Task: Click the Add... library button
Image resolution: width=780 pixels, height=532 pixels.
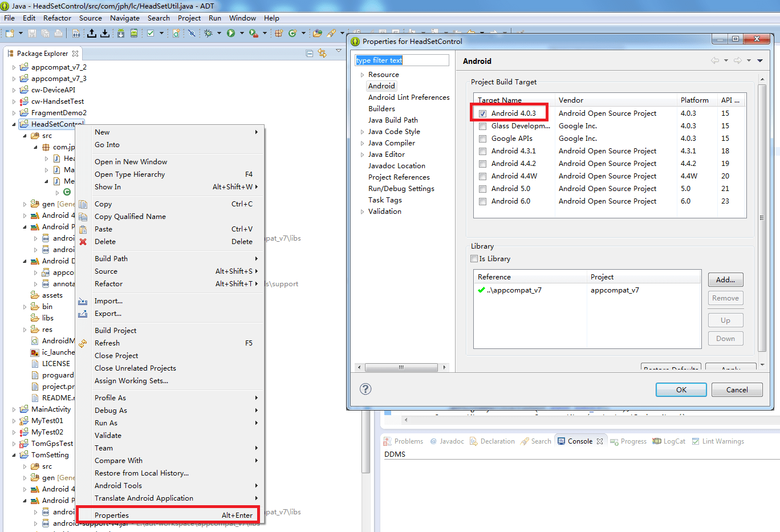Action: point(726,280)
